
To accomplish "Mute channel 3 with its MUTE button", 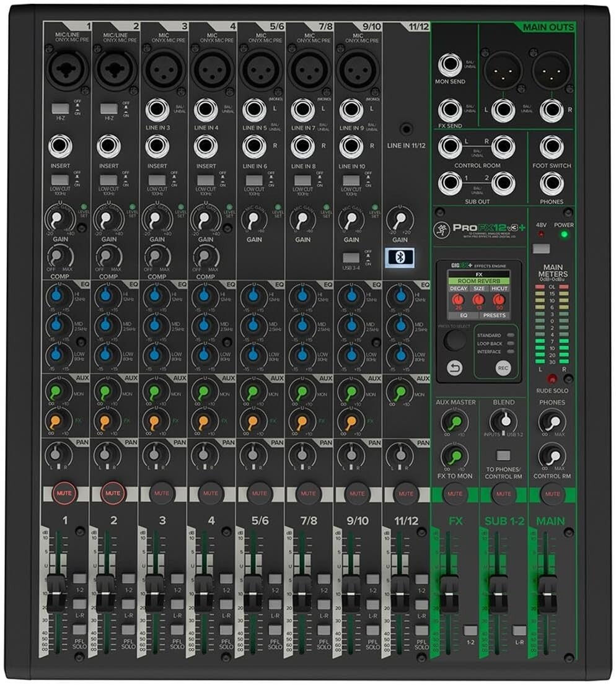I will tap(162, 494).
